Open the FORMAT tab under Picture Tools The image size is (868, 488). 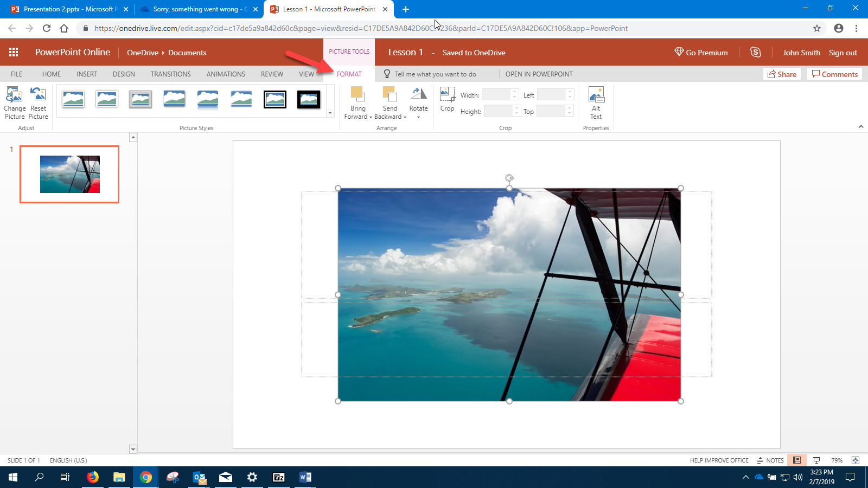[x=349, y=74]
